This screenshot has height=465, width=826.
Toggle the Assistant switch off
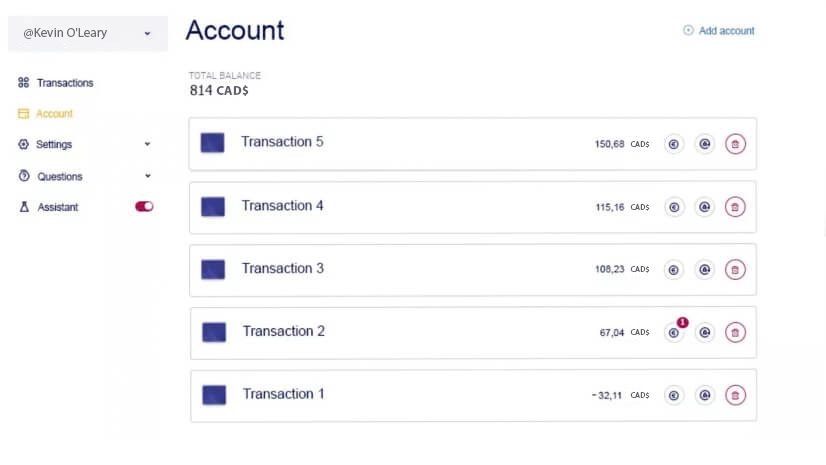pyautogui.click(x=144, y=207)
